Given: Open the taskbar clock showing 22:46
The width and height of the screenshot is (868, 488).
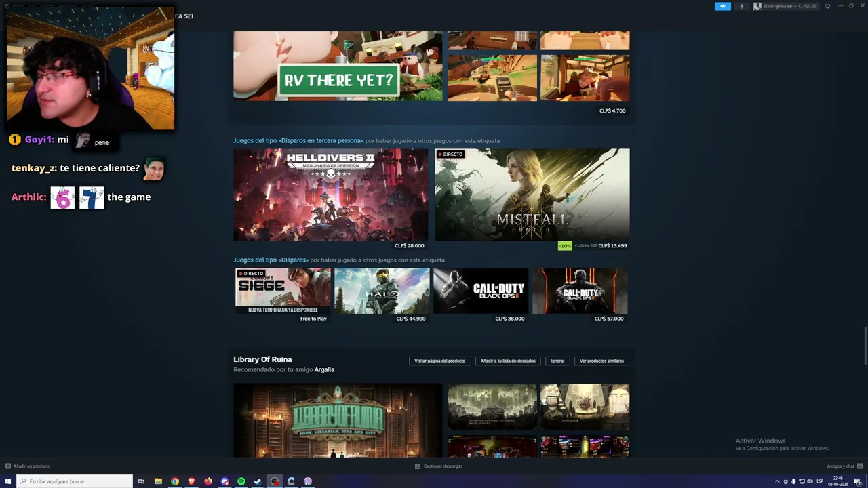Looking at the screenshot, I should [x=838, y=481].
